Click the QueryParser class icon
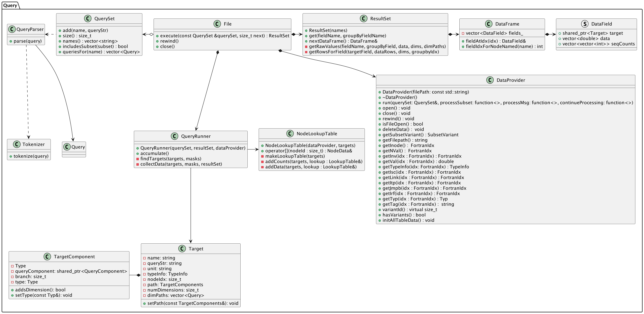 (x=12, y=29)
